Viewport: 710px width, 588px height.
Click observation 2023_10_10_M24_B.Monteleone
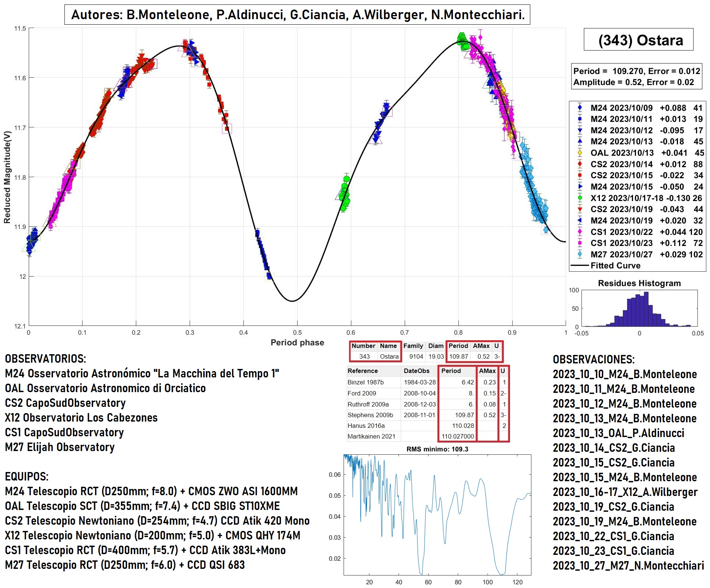pyautogui.click(x=625, y=374)
